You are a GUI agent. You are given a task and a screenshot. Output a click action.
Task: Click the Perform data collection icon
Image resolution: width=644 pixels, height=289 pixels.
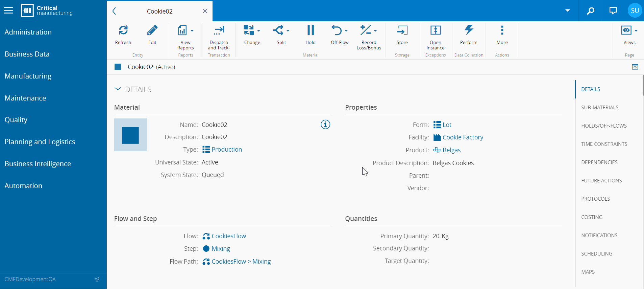(468, 31)
